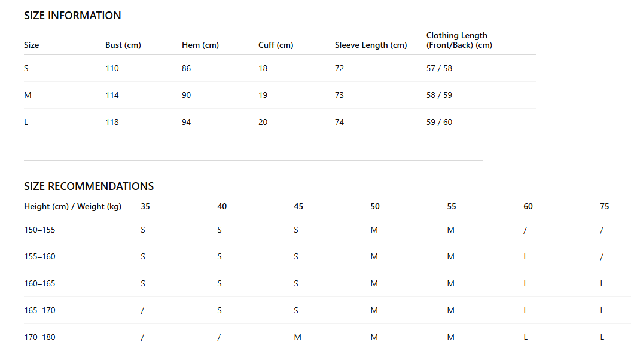Click Clothing Length (Front/Back) header
This screenshot has height=364, width=631.
[459, 40]
